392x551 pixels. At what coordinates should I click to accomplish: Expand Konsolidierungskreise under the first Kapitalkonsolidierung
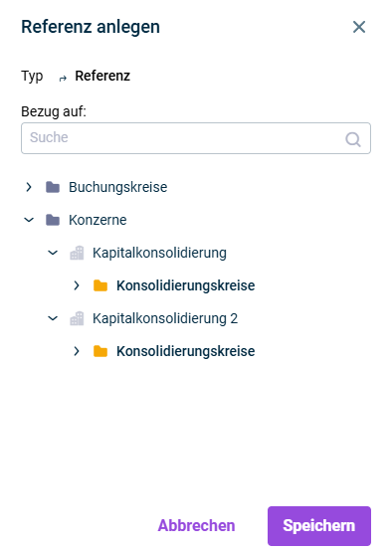tap(77, 285)
